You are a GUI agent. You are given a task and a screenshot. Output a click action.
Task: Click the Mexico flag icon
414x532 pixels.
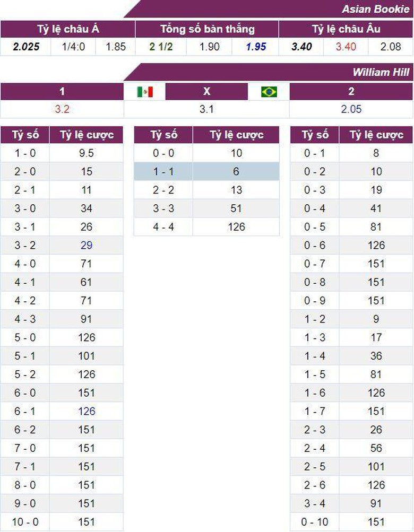click(144, 92)
